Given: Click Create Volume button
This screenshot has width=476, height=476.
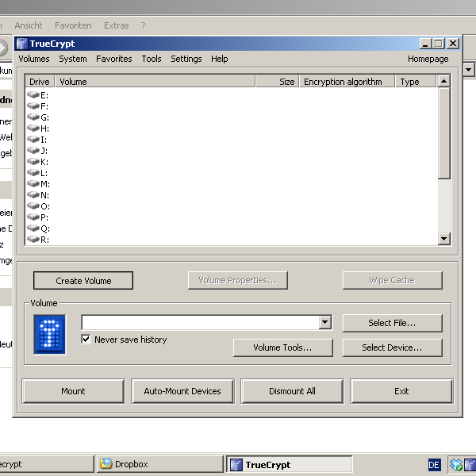Looking at the screenshot, I should pyautogui.click(x=83, y=281).
